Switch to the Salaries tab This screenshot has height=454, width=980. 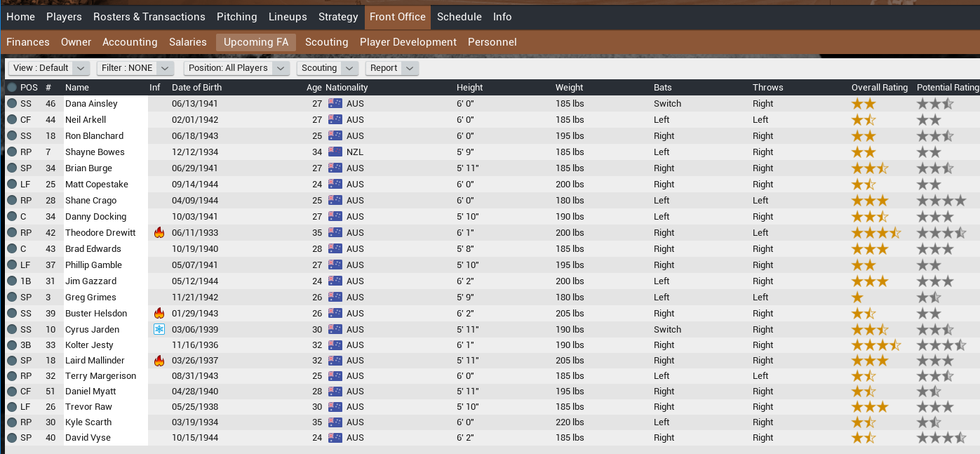click(x=188, y=42)
